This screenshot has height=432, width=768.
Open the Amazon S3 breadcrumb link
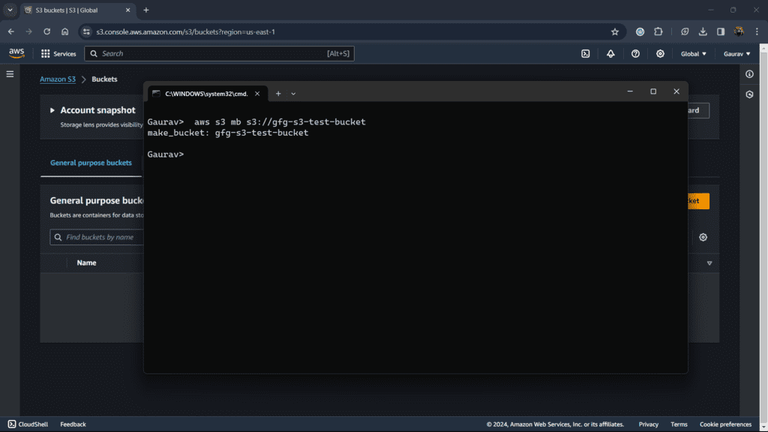(x=58, y=79)
